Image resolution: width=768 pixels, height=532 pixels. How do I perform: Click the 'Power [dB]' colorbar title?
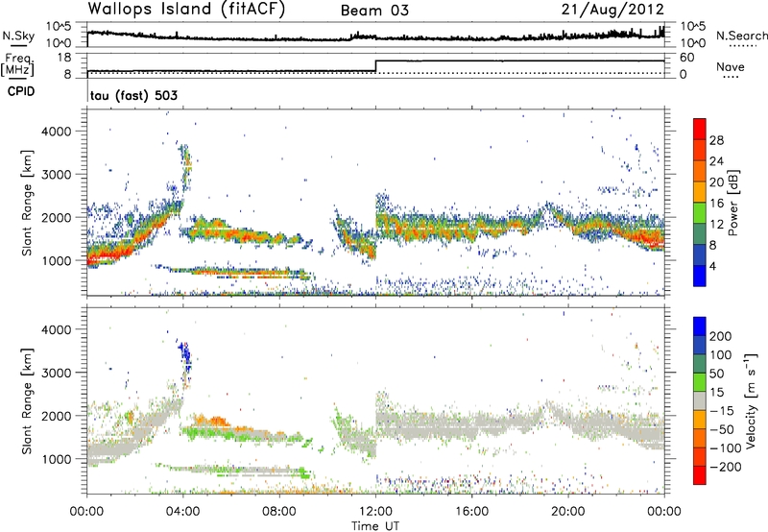(x=732, y=203)
